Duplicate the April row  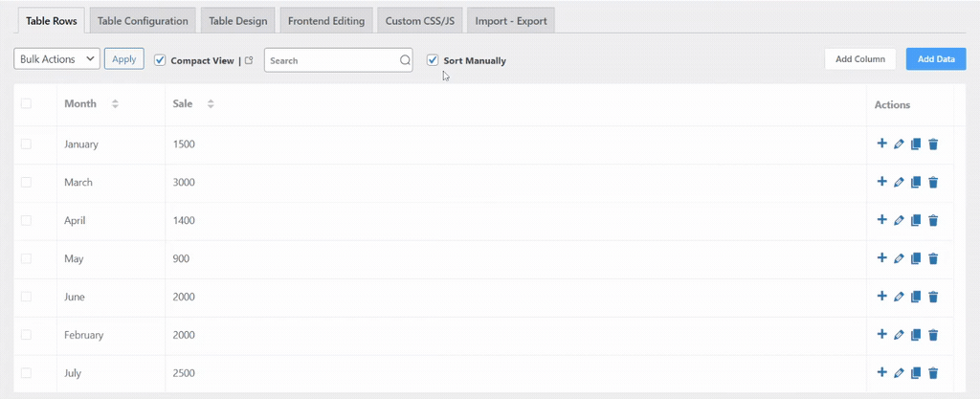tap(916, 220)
